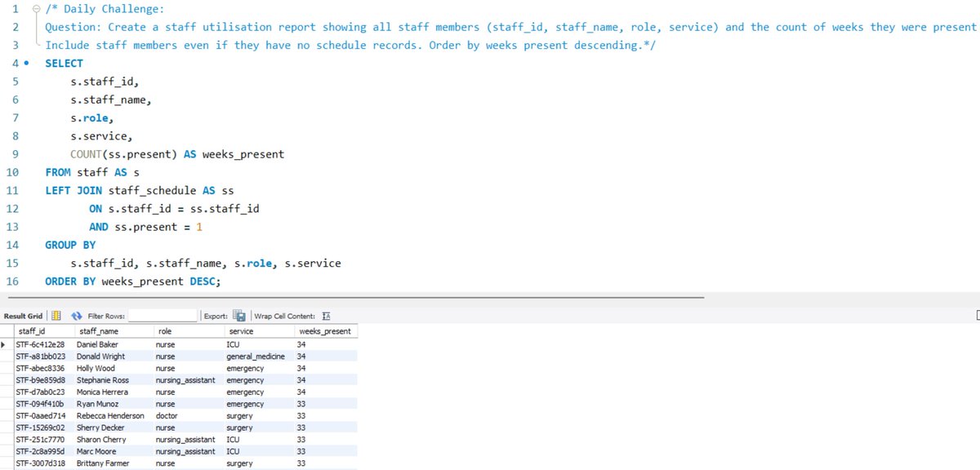Click the Monica Herrera name cell
980x470 pixels.
114,392
